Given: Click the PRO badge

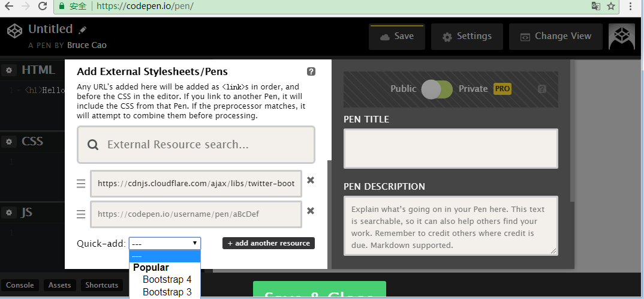Looking at the screenshot, I should coord(502,88).
